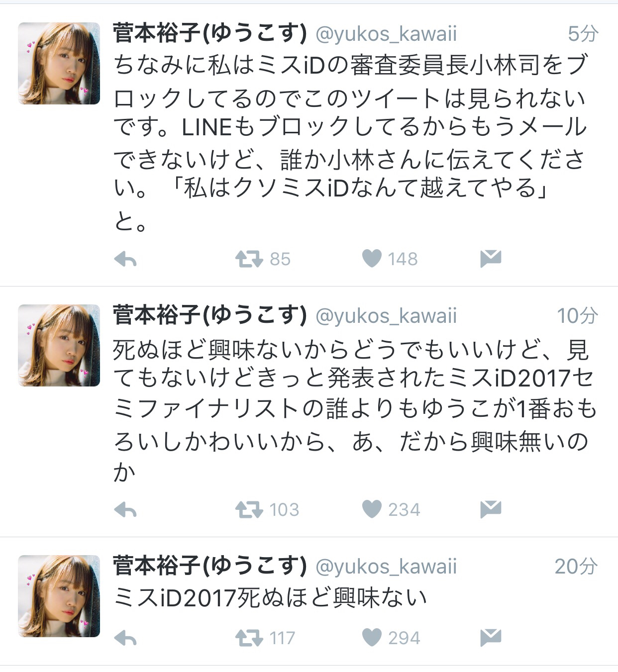The height and width of the screenshot is (672, 618).
Task: Open profile photo on the 5分 tweet
Action: click(x=59, y=63)
